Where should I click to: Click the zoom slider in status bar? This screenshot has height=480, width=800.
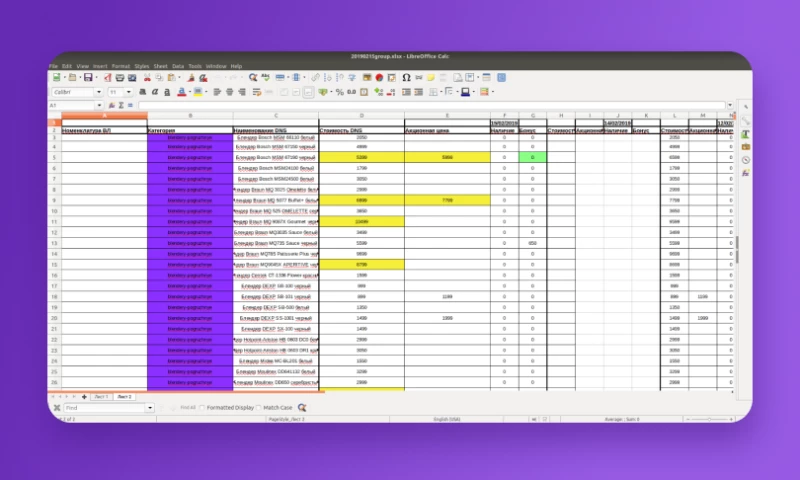(x=709, y=419)
